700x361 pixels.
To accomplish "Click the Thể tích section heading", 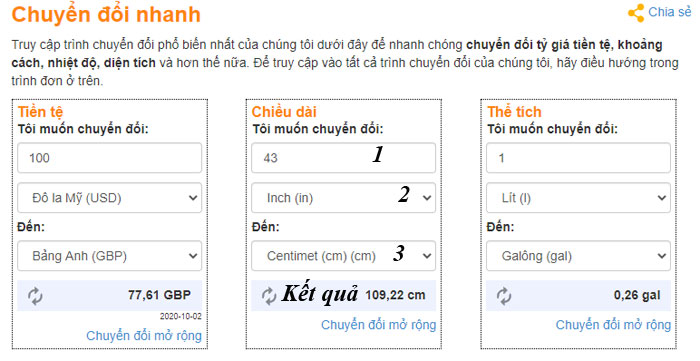I will tap(514, 112).
